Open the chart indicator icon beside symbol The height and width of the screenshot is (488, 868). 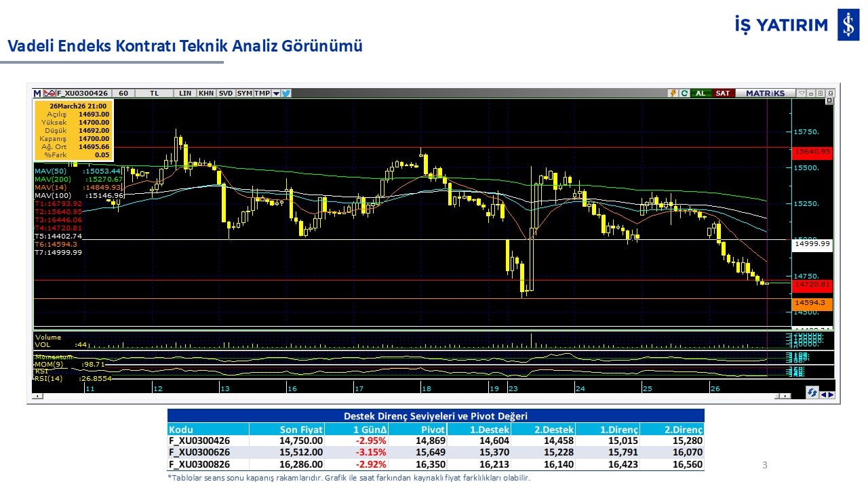pos(50,94)
